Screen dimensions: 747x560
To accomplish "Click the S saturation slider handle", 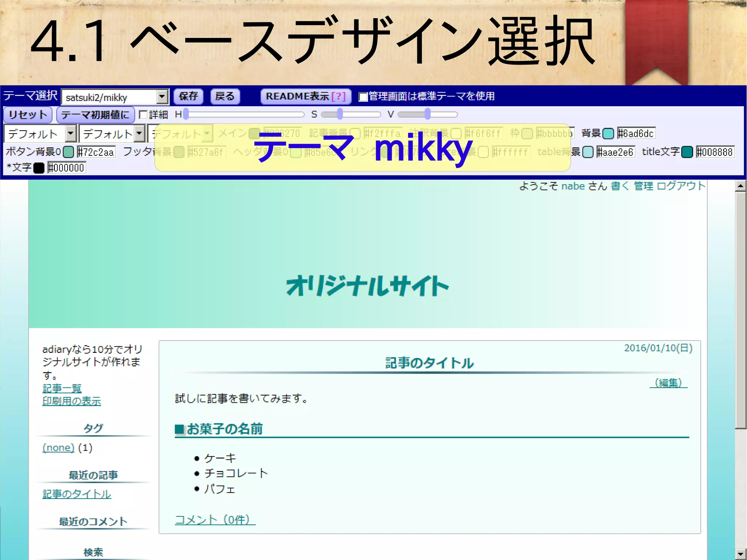I will pyautogui.click(x=340, y=114).
